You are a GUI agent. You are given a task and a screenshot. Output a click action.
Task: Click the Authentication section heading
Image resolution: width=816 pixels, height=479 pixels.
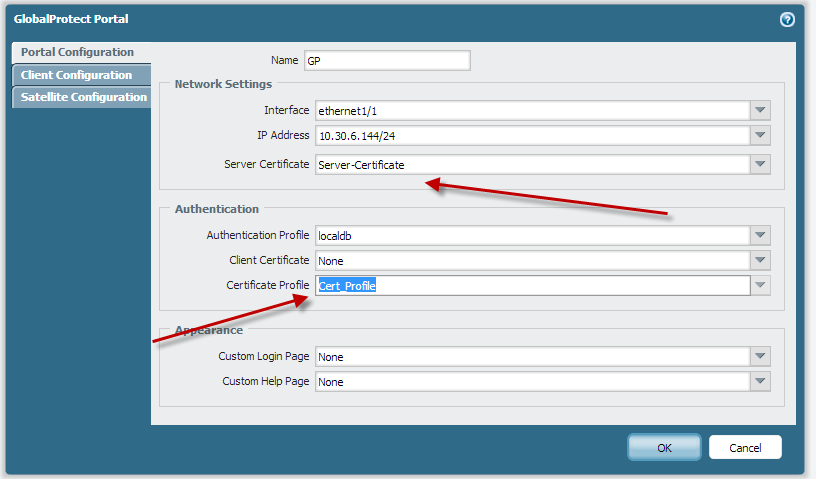click(216, 209)
